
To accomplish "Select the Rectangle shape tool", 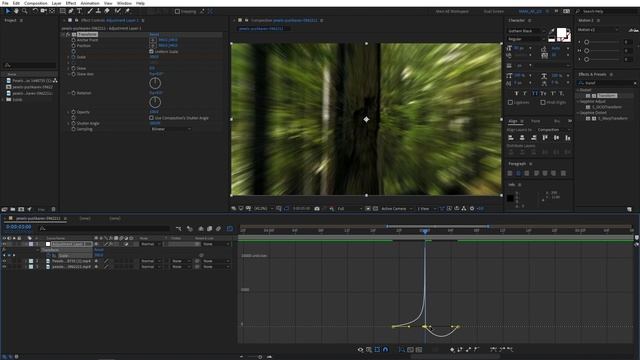I will (62, 11).
